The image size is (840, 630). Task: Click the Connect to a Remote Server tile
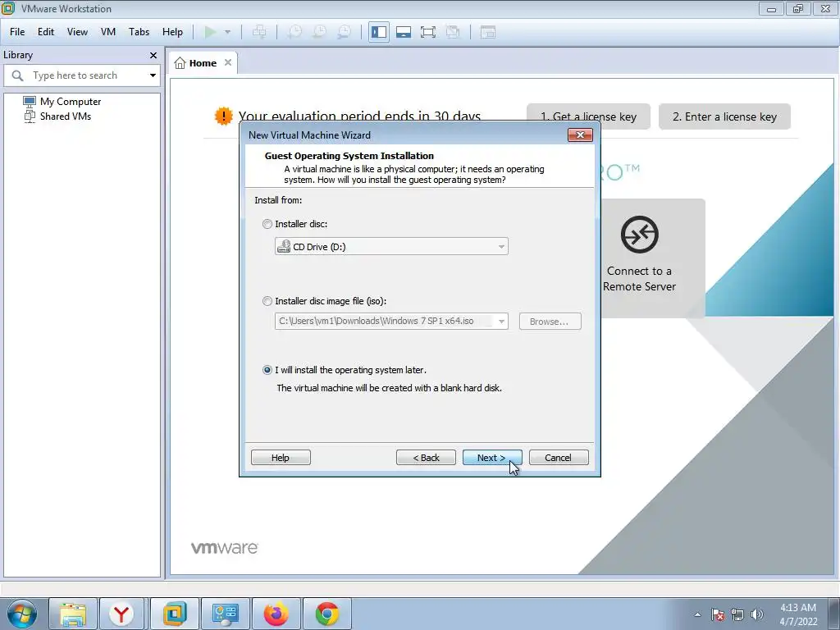tap(639, 258)
